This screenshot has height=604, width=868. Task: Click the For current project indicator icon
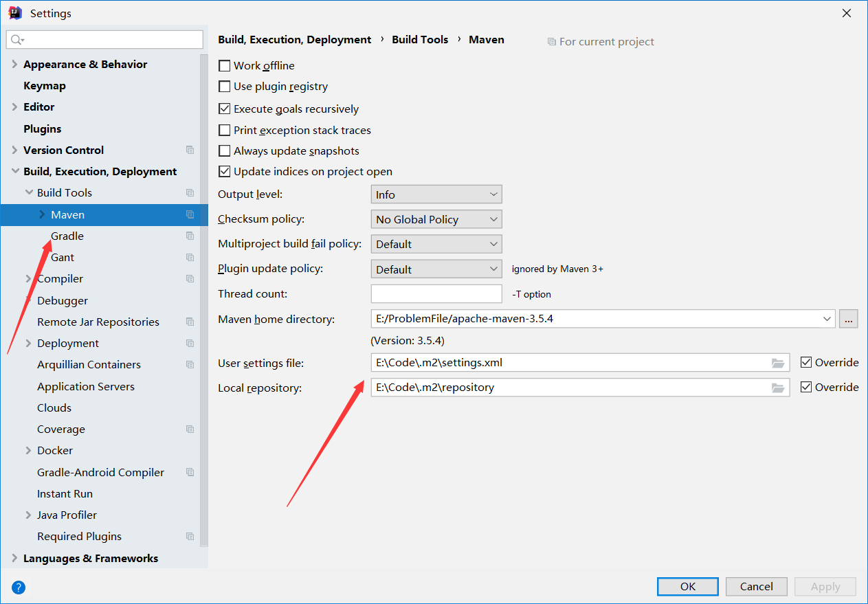click(x=551, y=42)
